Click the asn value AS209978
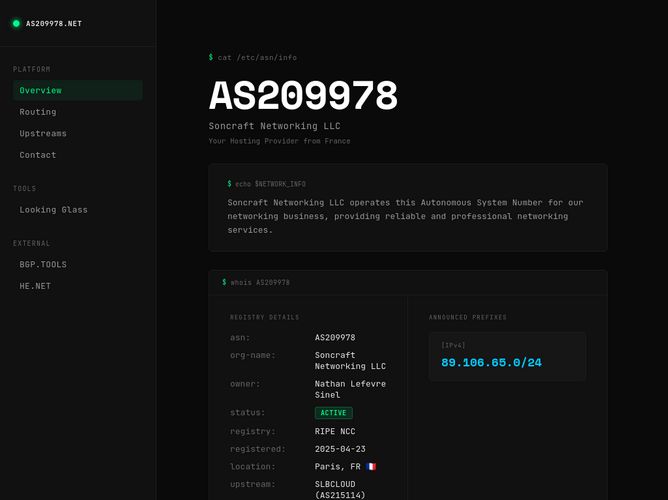The height and width of the screenshot is (500, 668). [335, 338]
